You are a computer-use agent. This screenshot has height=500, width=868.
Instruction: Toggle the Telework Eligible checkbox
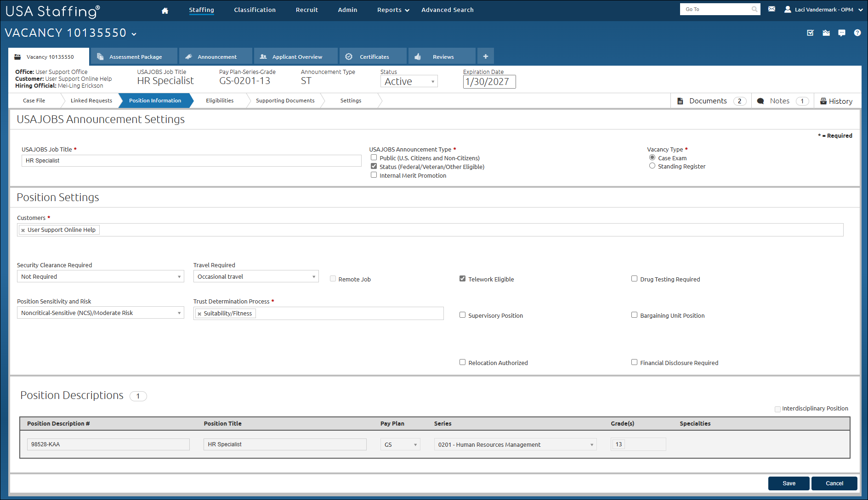pos(463,279)
